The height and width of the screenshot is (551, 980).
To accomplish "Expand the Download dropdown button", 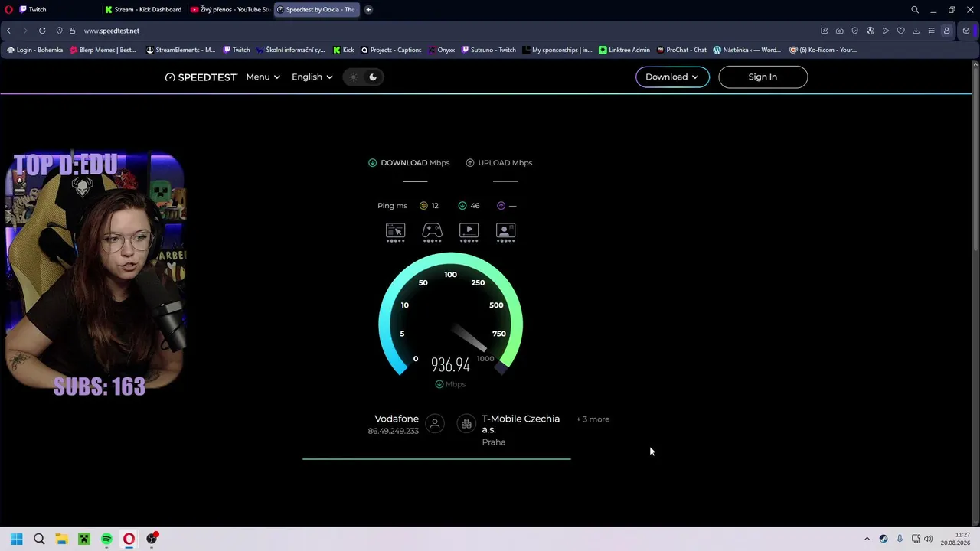I will [x=672, y=77].
